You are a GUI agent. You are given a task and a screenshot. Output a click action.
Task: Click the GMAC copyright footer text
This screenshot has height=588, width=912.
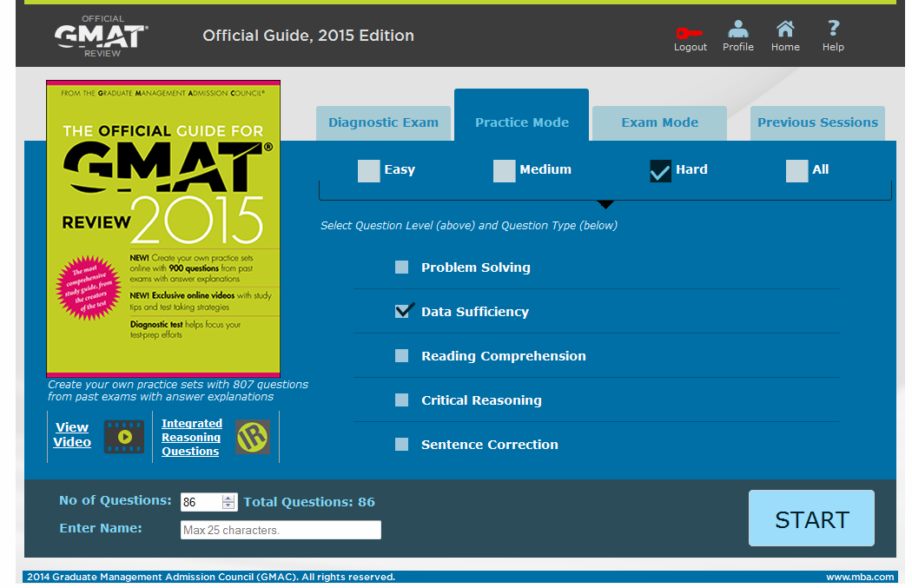(211, 577)
